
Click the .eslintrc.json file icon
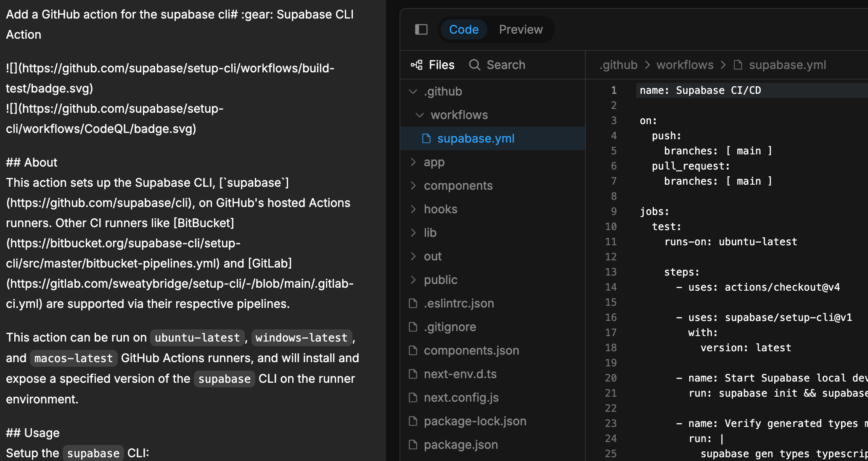click(x=413, y=303)
